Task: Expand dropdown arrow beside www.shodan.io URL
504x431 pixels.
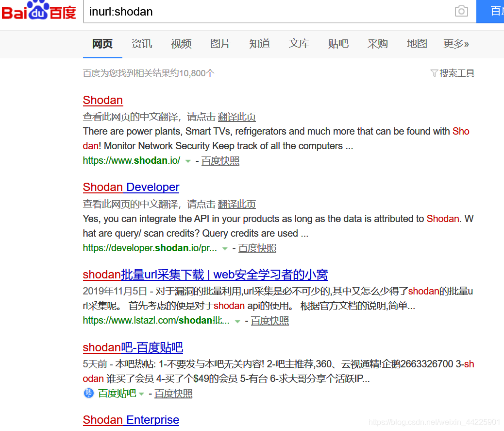Action: [x=188, y=161]
